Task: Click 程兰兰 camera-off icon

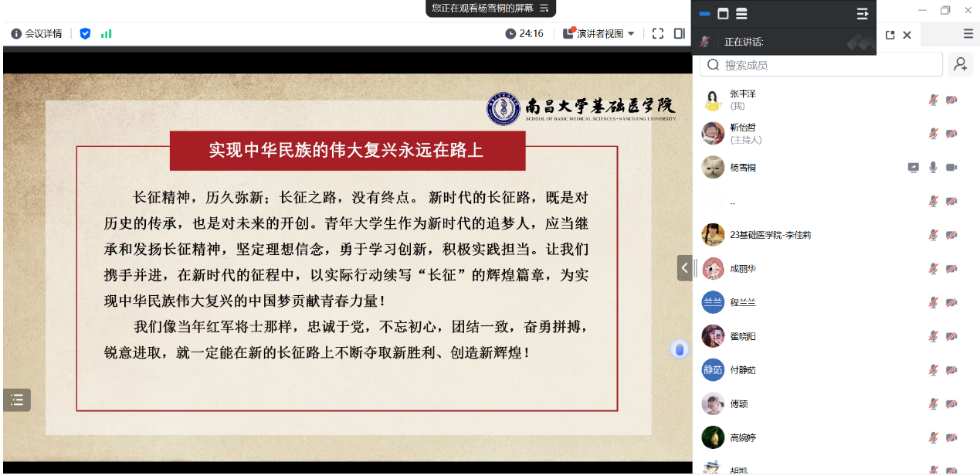Action: 951,302
